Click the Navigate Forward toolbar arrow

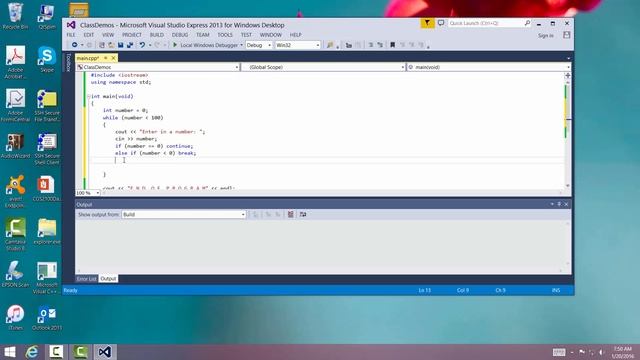pos(89,45)
